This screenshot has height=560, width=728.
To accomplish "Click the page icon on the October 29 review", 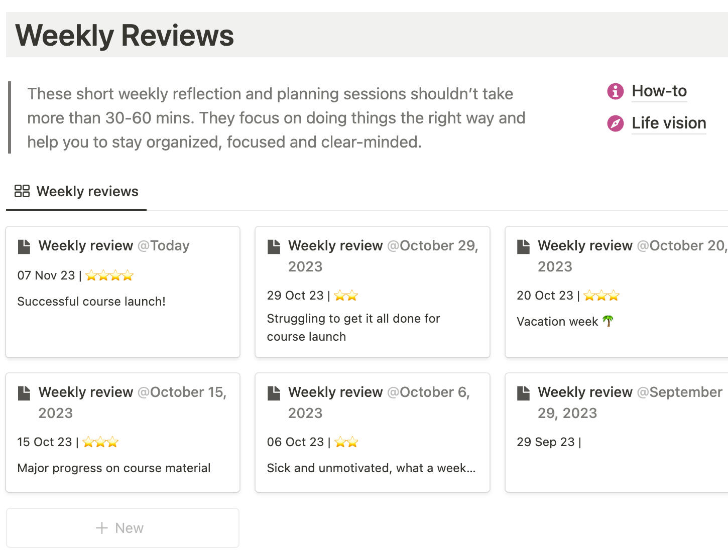I will (x=273, y=245).
